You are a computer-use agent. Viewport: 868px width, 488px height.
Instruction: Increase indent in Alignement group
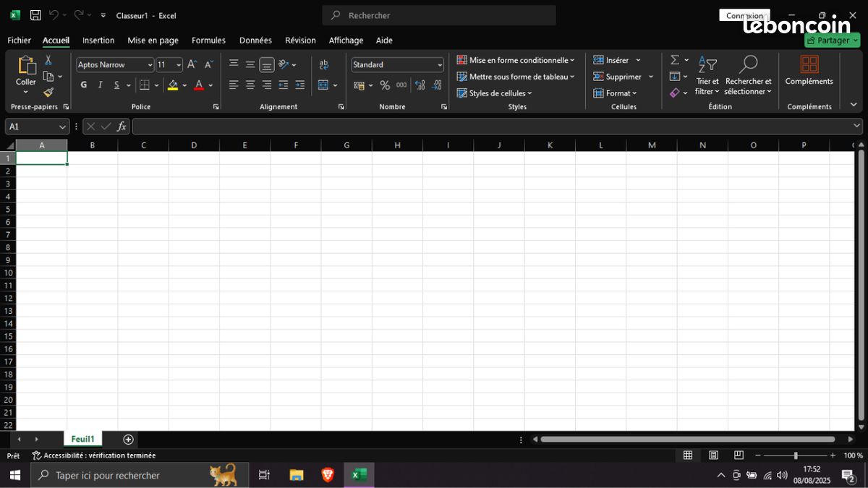[300, 85]
